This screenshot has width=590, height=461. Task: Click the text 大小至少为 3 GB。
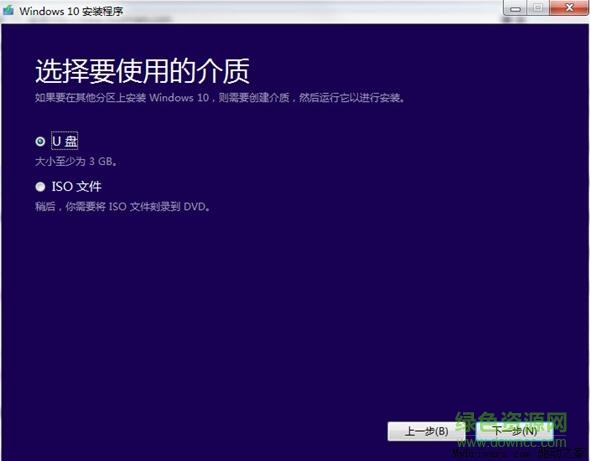[x=76, y=162]
